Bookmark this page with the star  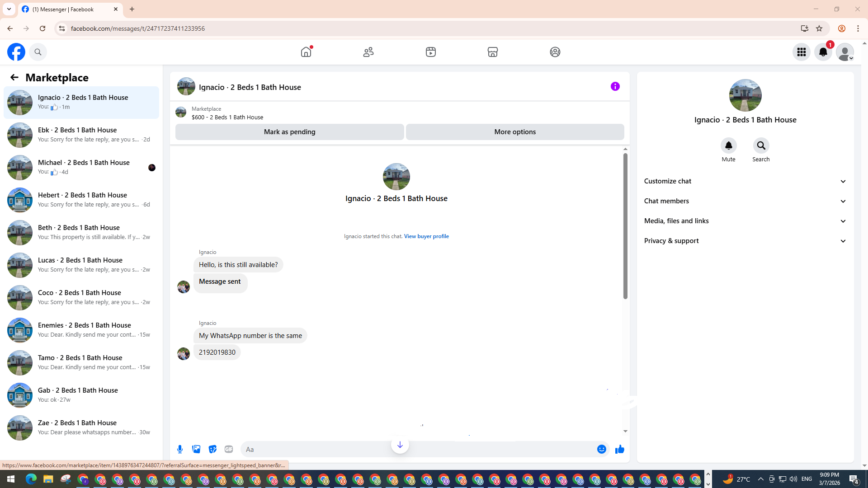coord(819,28)
